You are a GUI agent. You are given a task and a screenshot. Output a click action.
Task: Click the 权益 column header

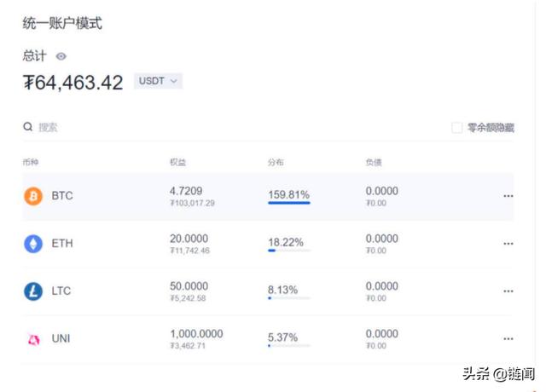[177, 162]
